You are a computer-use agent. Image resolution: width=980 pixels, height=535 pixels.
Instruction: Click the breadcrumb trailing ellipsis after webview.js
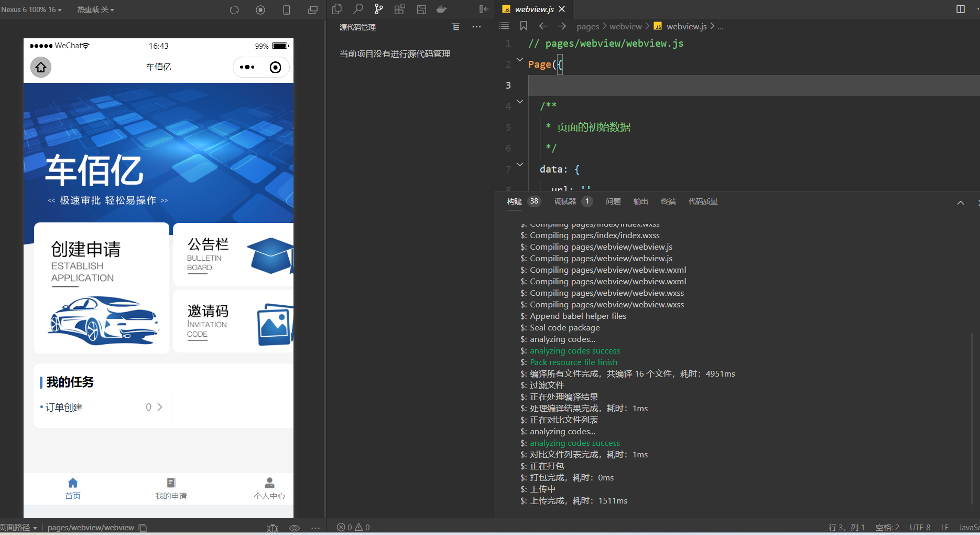click(x=721, y=27)
